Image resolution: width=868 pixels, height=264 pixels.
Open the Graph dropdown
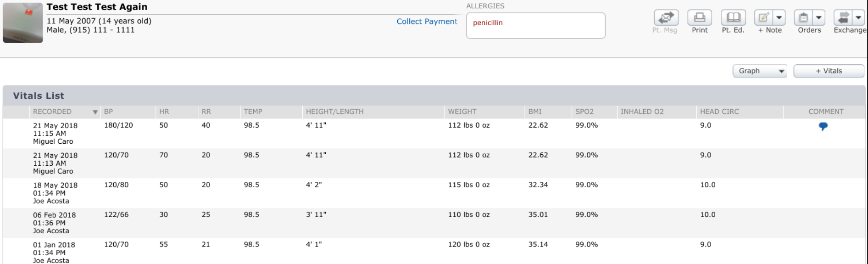coord(760,71)
